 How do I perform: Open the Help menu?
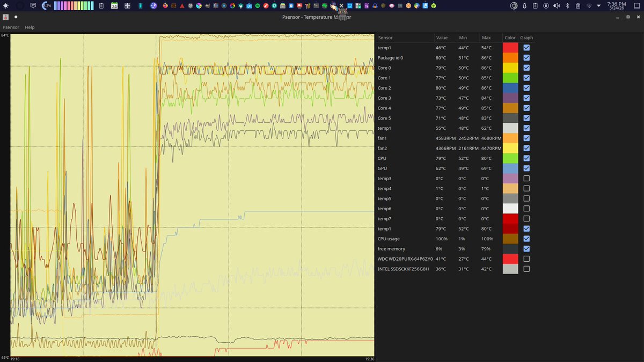tap(30, 27)
